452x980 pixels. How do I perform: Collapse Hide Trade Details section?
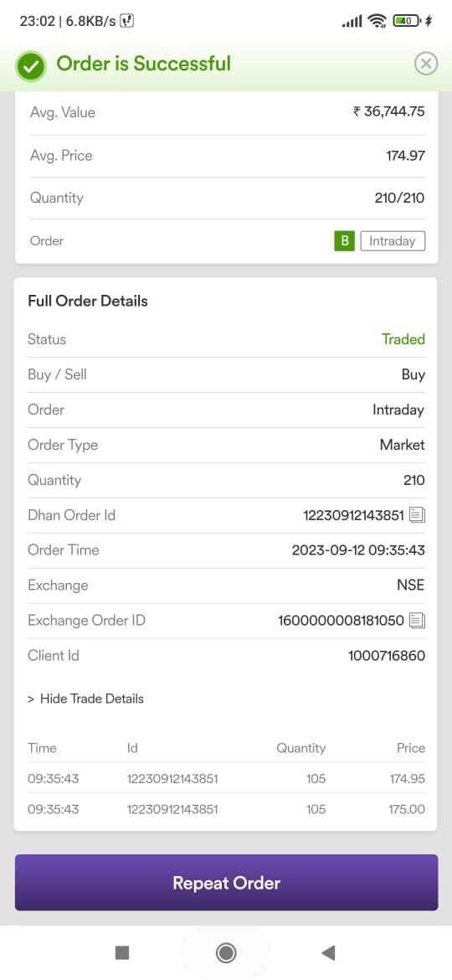coord(85,699)
